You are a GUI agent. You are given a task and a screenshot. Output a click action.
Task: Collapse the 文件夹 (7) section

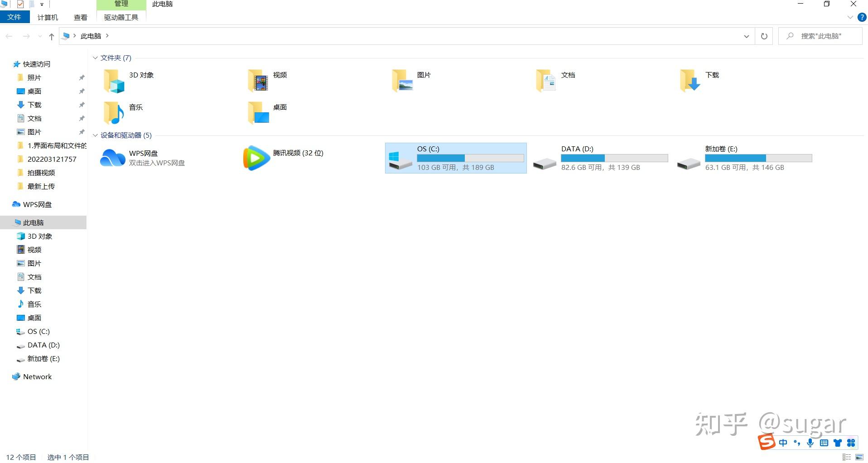pyautogui.click(x=96, y=58)
